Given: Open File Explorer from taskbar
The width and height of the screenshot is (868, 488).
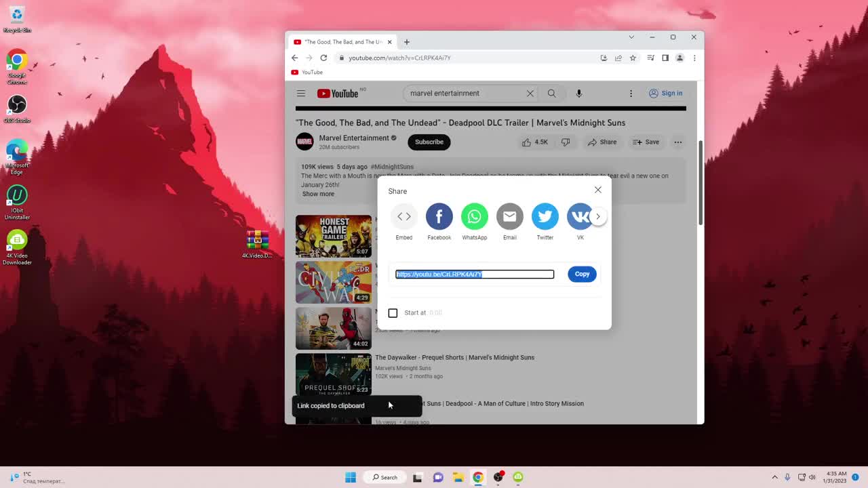Looking at the screenshot, I should [458, 477].
